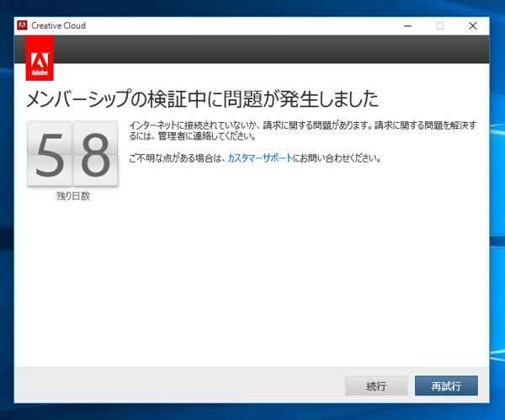The image size is (505, 420).
Task: Click the インターネットに接続されていないか message text
Action: (x=302, y=130)
